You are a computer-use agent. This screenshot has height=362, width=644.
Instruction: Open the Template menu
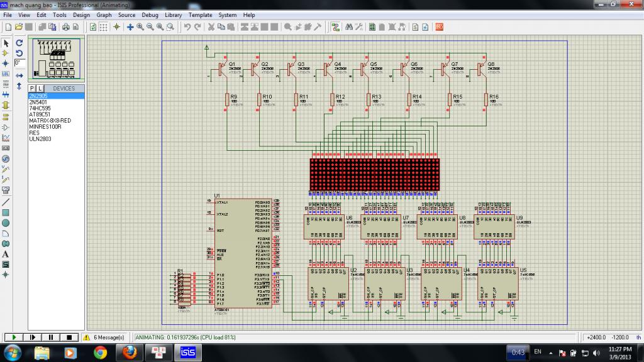click(x=200, y=14)
